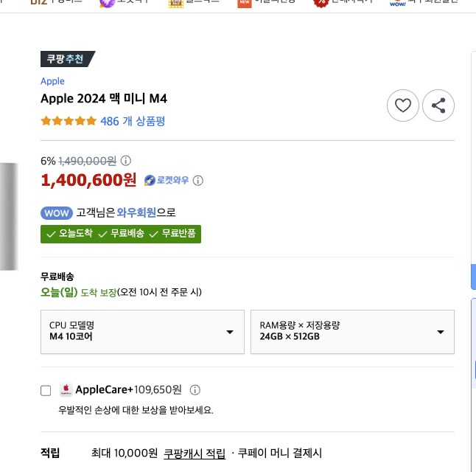Open the 486 개 상품평 reviews link
Image resolution: width=476 pixels, height=472 pixels.
[x=133, y=121]
